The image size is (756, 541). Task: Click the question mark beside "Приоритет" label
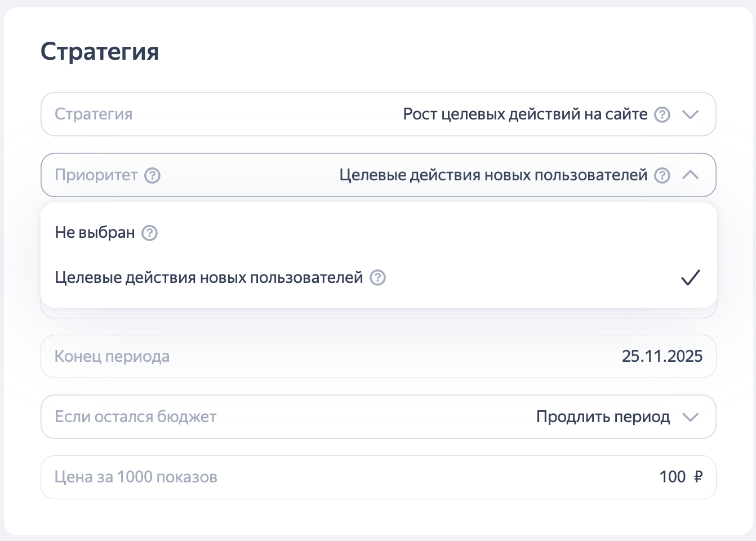[151, 175]
